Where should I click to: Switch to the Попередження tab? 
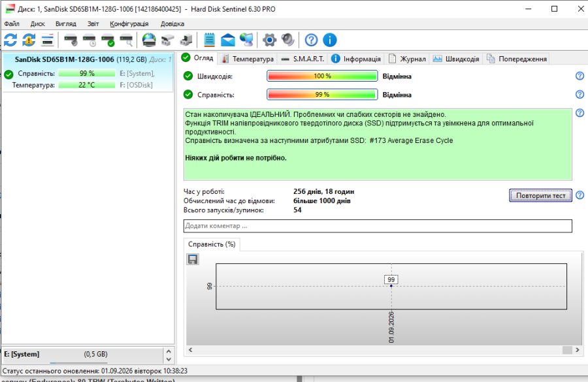click(517, 59)
